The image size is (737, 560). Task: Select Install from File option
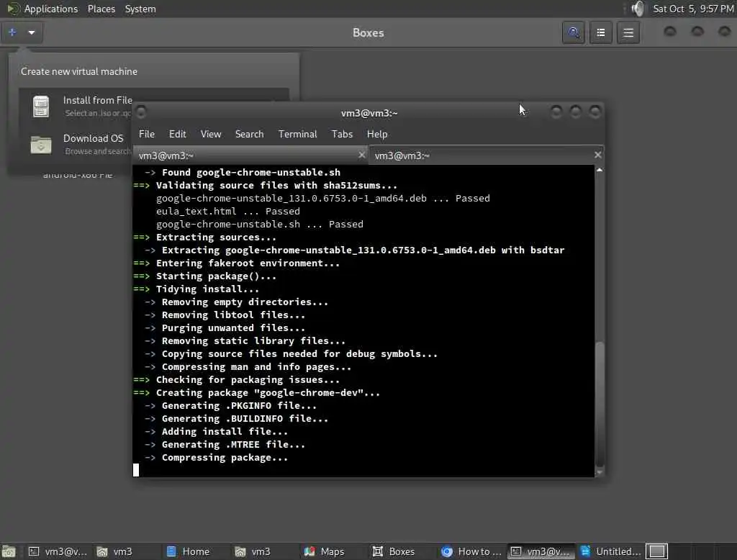tap(97, 106)
